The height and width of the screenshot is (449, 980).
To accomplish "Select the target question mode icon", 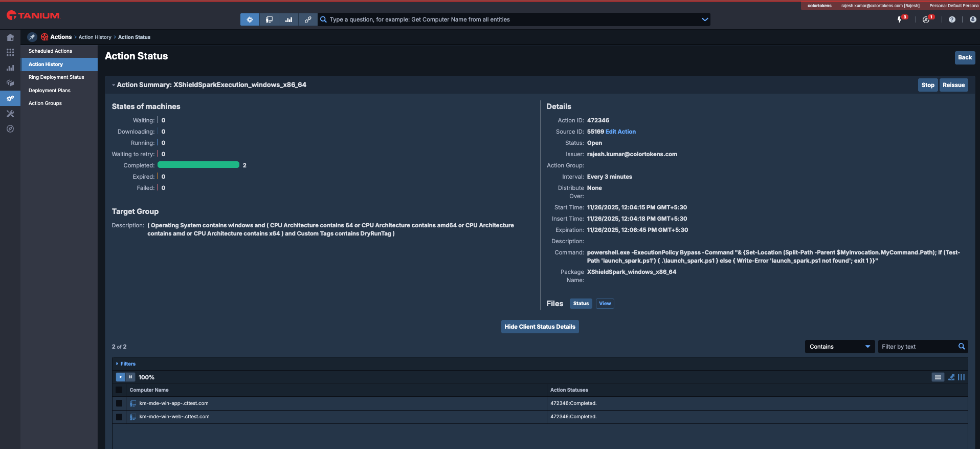I will point(250,19).
